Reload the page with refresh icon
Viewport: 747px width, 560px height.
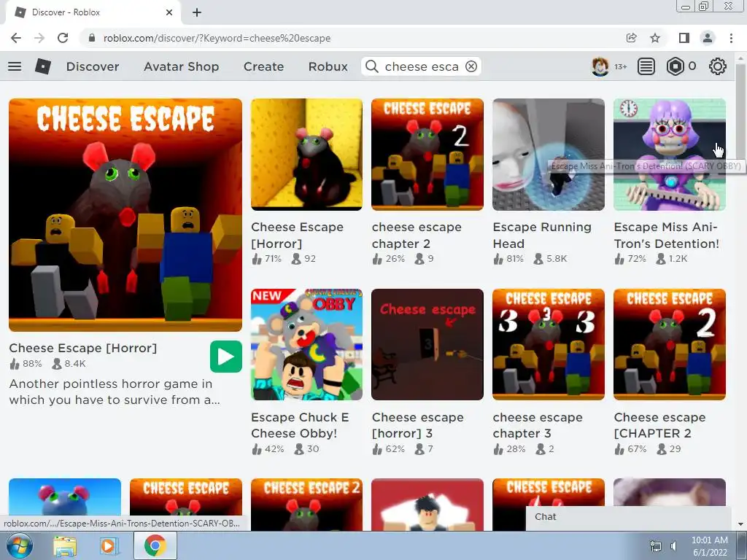point(63,38)
